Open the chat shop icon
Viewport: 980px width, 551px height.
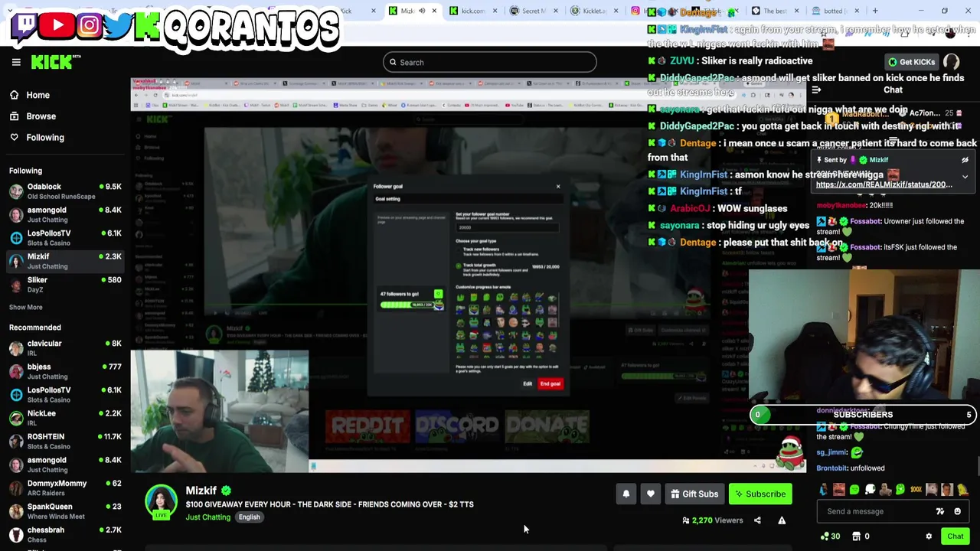[x=856, y=536]
